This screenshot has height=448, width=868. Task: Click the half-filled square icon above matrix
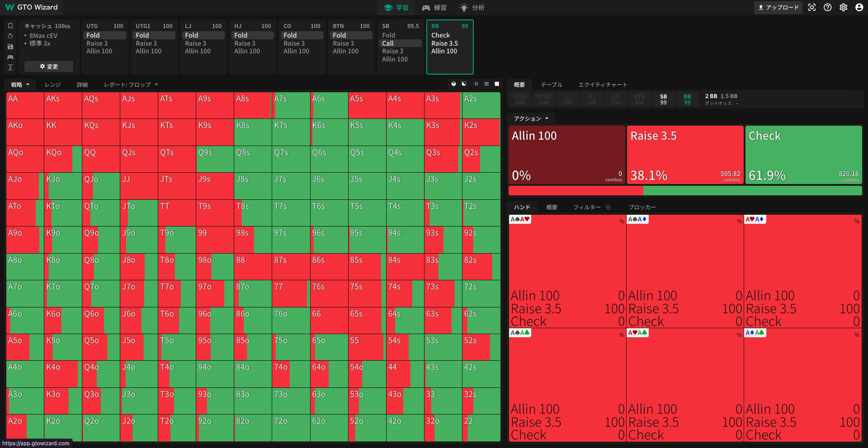(464, 84)
